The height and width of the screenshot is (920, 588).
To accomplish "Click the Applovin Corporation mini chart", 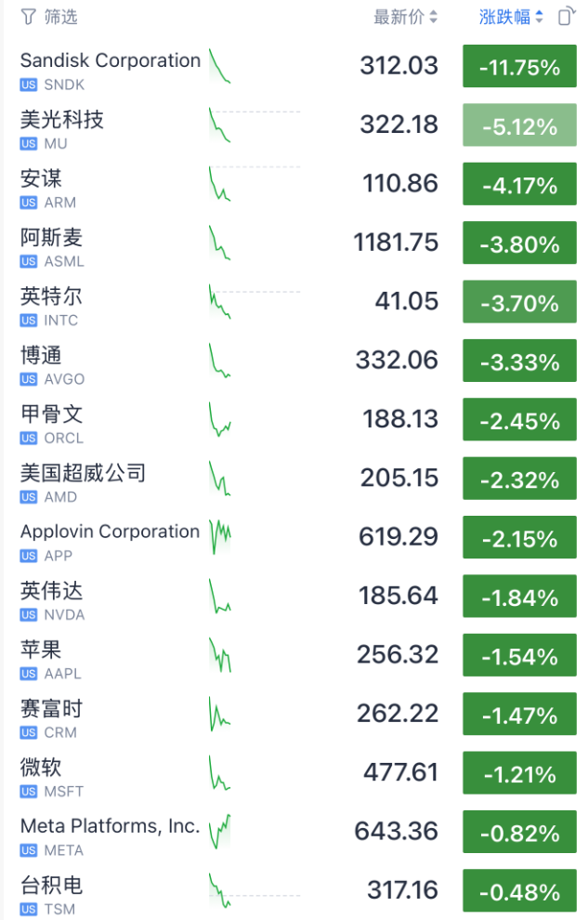I will pyautogui.click(x=219, y=538).
